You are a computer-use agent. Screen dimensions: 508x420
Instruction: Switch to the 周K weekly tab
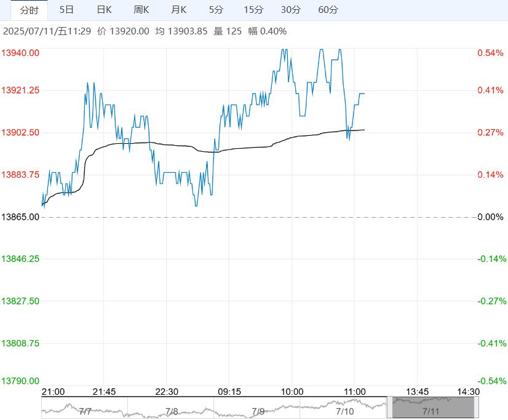click(x=141, y=10)
